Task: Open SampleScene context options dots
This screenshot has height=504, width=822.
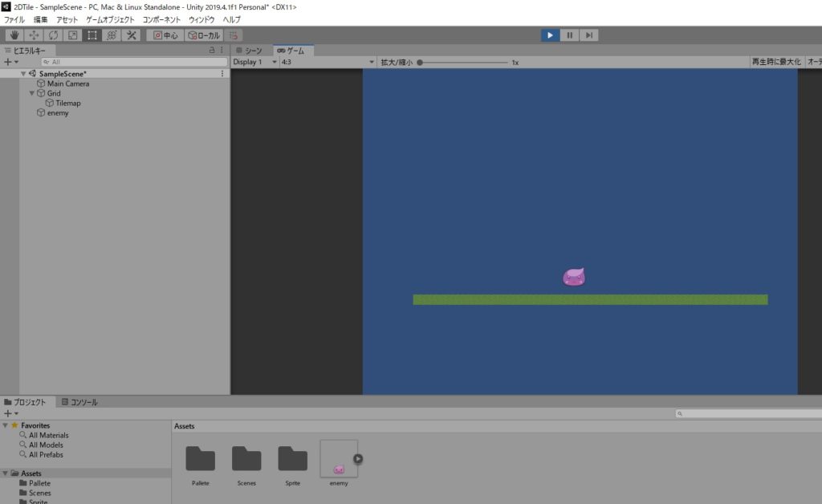Action: click(x=222, y=74)
